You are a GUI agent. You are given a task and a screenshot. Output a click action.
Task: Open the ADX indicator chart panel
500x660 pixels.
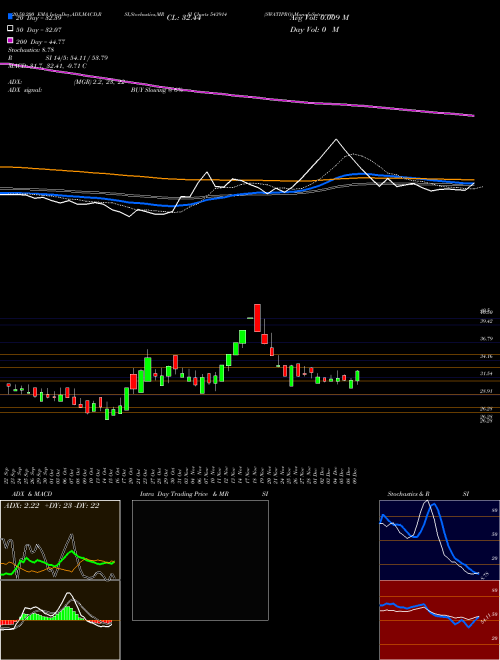[x=60, y=540]
